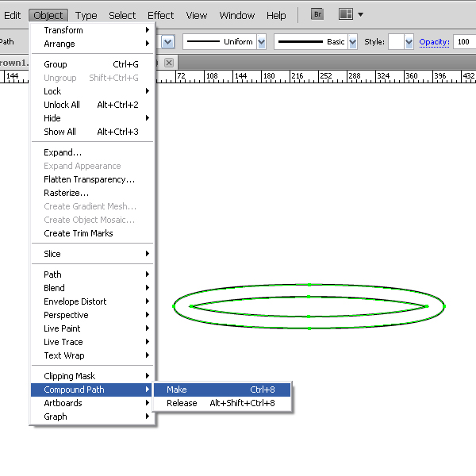Expand the Slice submenu
Screen dimensions: 476x476
pyautogui.click(x=92, y=254)
